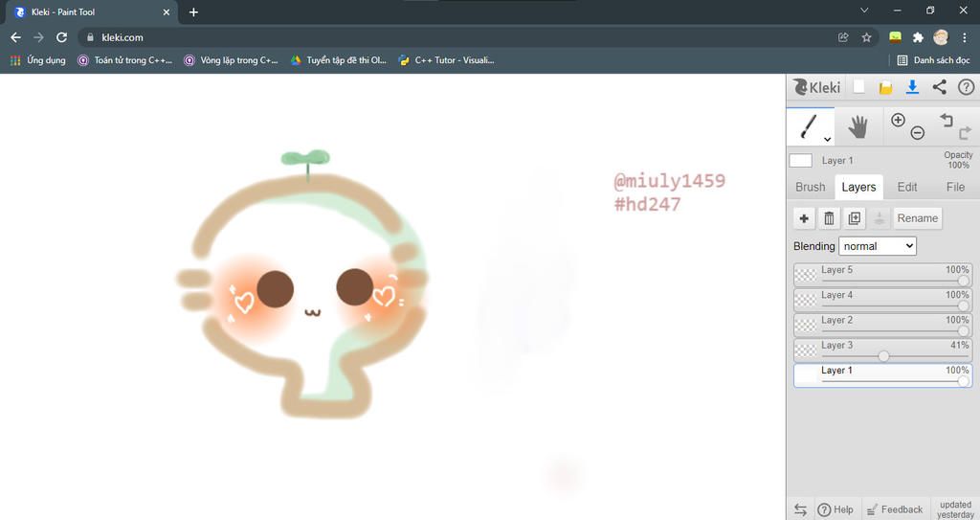
Task: Click the merge layer down icon
Action: (880, 218)
